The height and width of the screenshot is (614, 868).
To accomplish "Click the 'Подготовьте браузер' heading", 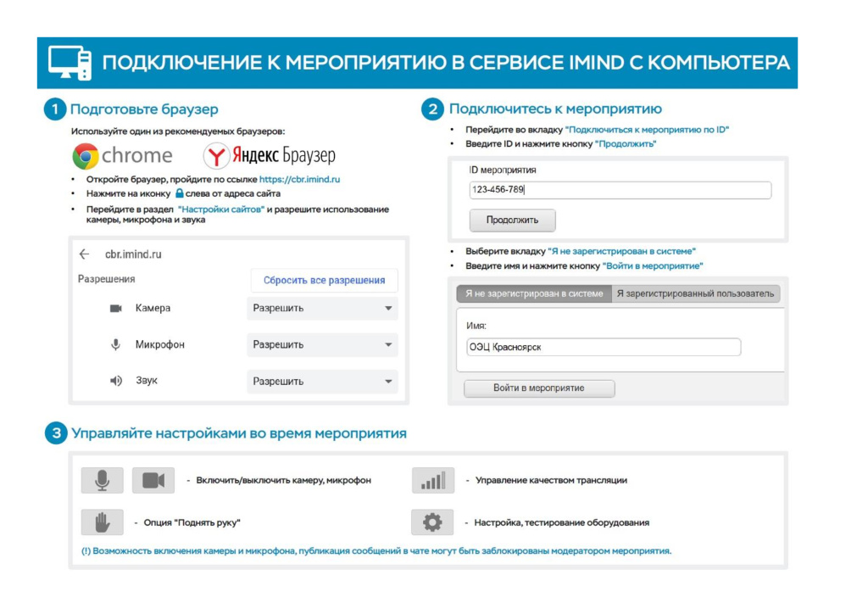I will click(144, 109).
